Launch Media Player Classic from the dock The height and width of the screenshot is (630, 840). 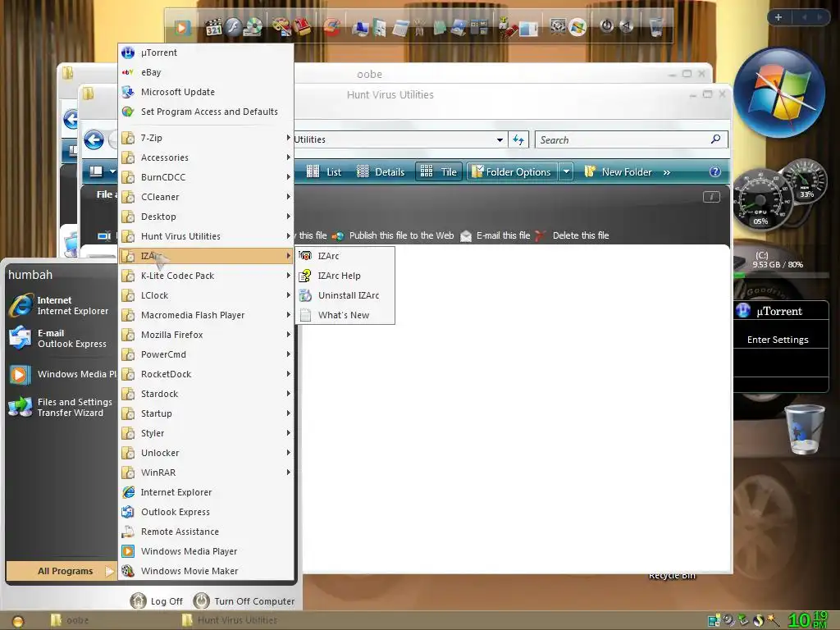213,27
